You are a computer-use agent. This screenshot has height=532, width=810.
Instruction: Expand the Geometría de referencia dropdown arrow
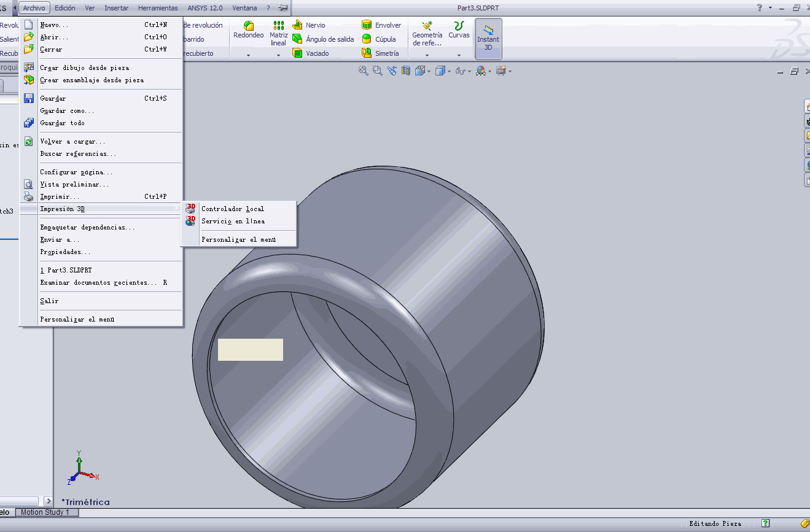coord(427,55)
